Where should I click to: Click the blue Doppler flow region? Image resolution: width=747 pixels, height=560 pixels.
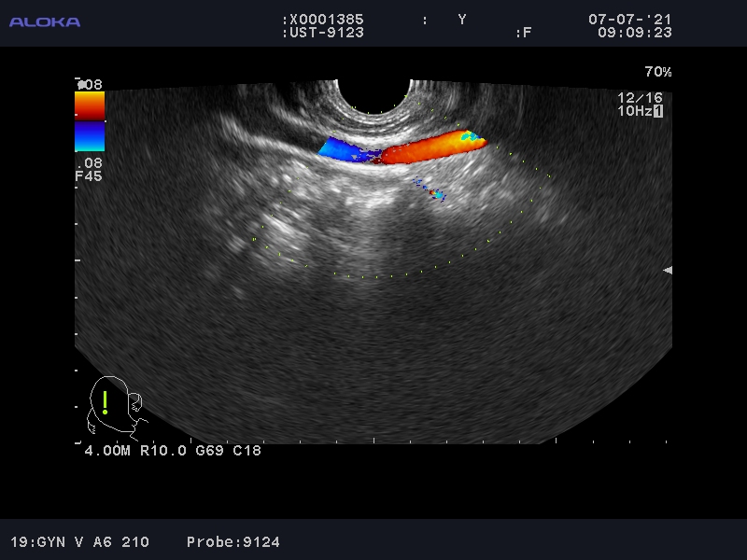[345, 149]
